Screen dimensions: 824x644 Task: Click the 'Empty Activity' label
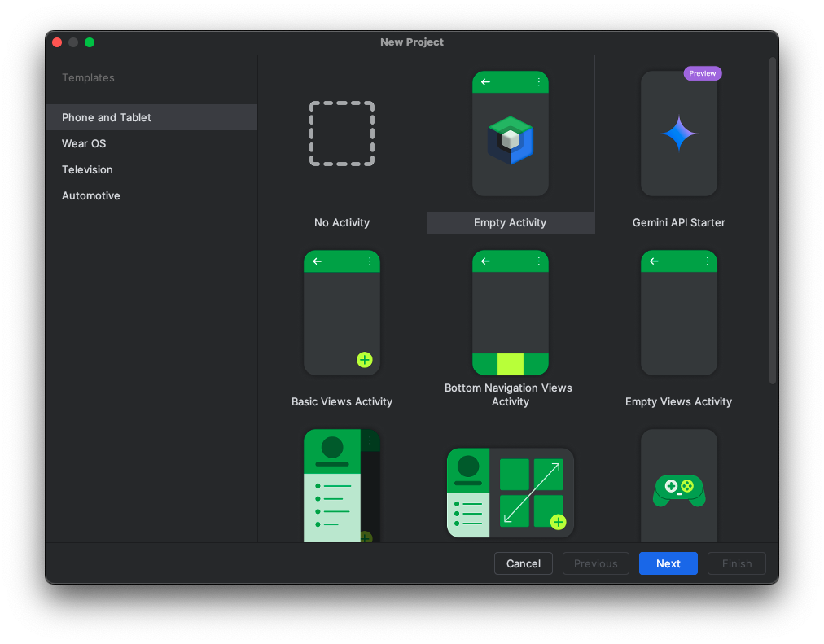click(511, 223)
